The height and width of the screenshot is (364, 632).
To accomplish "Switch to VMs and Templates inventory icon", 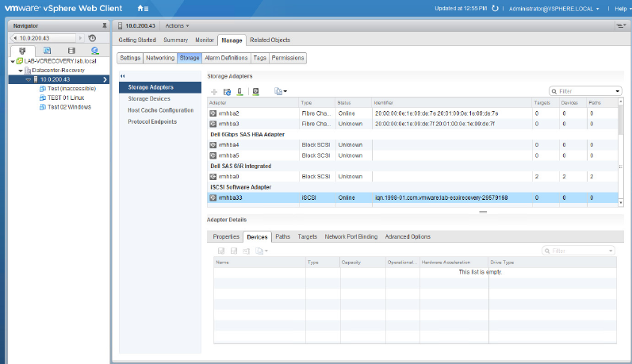I will coord(48,50).
